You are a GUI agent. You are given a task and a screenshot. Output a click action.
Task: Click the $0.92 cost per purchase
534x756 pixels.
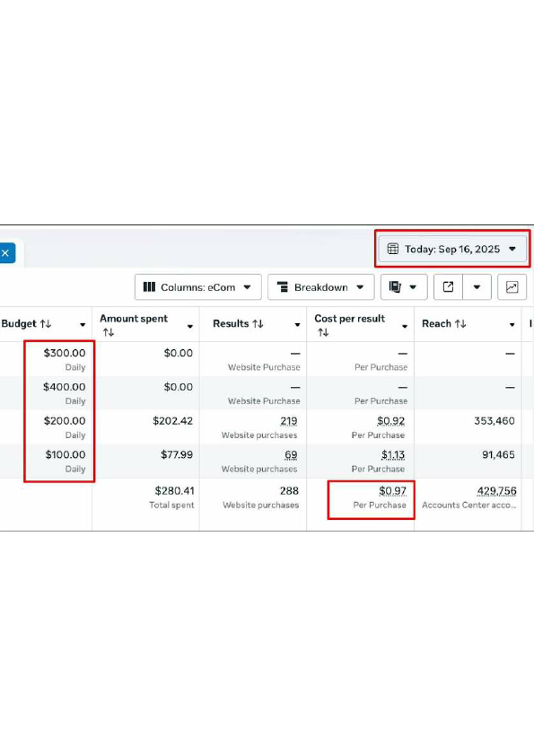pos(391,421)
